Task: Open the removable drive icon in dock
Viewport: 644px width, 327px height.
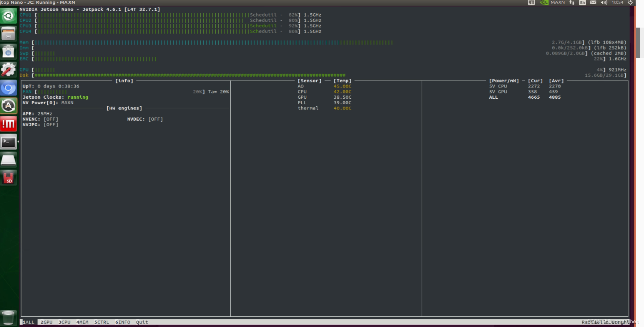Action: click(8, 160)
